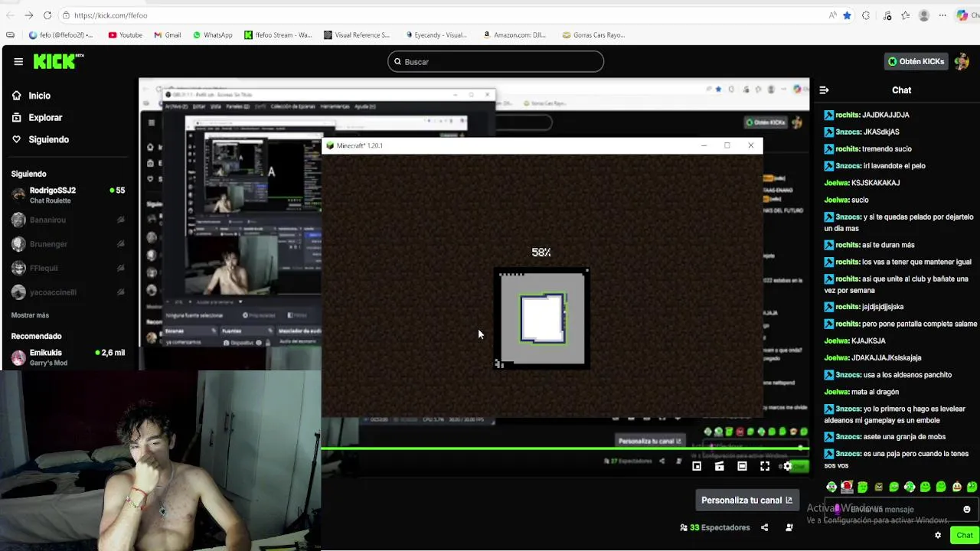Open the ffefoo Stream bookmark

[279, 35]
